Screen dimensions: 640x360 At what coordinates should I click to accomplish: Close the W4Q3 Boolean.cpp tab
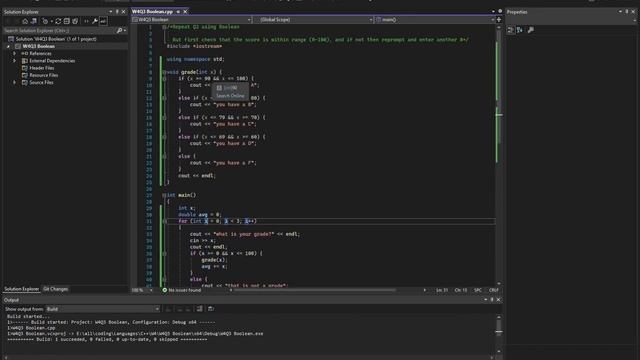point(185,12)
